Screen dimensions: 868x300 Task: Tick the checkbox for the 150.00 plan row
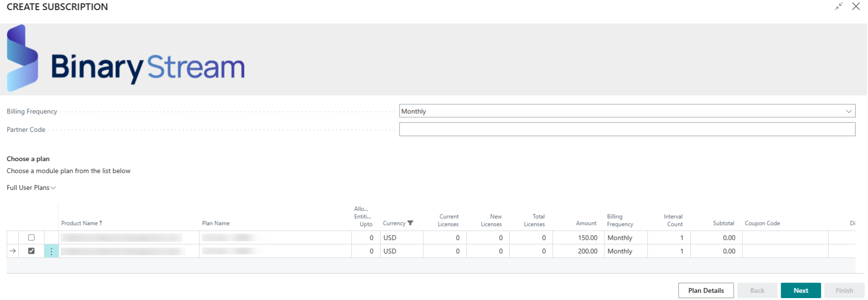31,237
